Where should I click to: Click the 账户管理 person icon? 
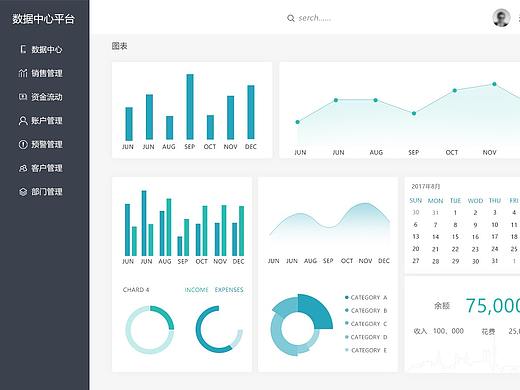click(x=23, y=120)
